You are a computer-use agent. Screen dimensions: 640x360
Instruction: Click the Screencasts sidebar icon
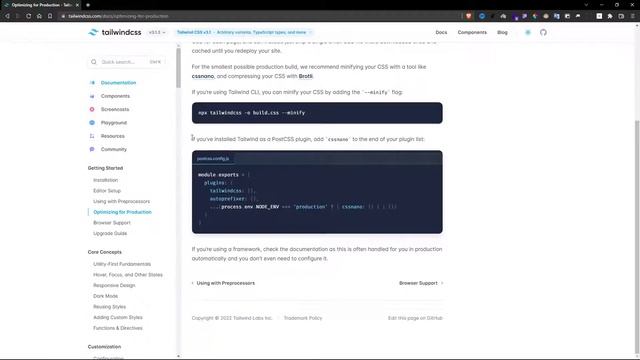[x=92, y=109]
